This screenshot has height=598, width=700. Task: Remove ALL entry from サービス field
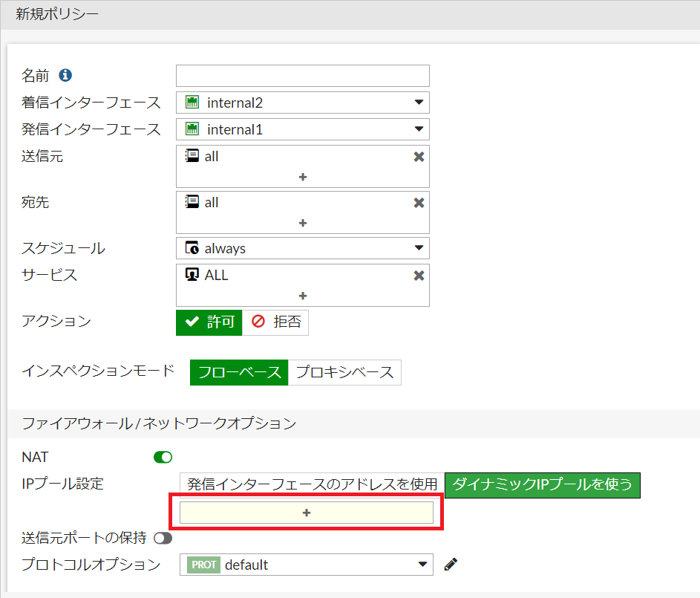419,276
